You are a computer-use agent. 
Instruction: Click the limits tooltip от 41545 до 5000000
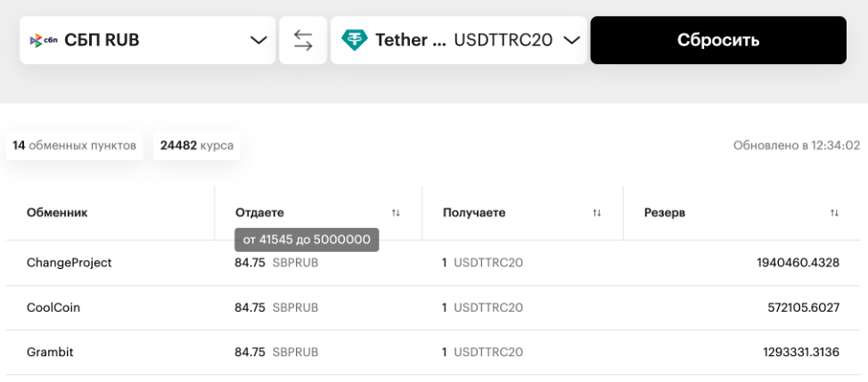tap(307, 240)
